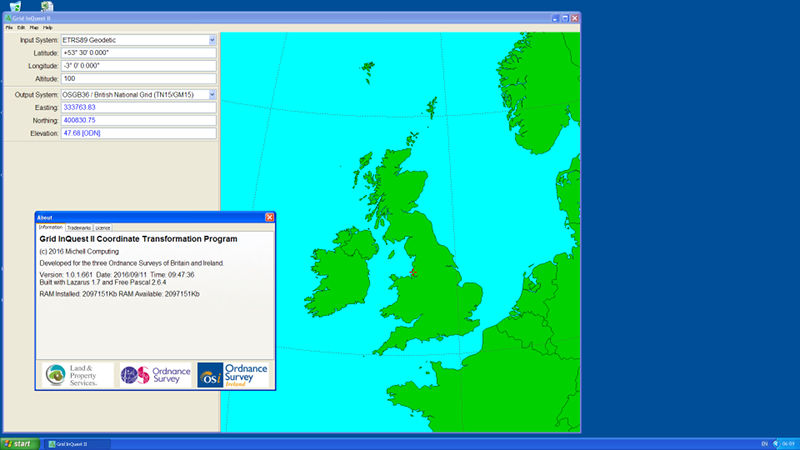The image size is (800, 450).
Task: Expand the Output System dropdown
Action: pos(212,95)
